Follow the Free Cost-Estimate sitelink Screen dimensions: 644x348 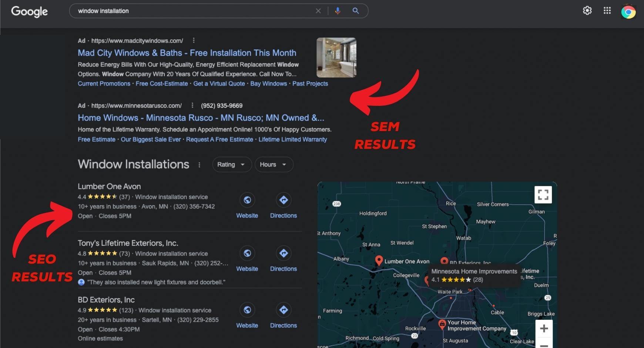coord(162,84)
